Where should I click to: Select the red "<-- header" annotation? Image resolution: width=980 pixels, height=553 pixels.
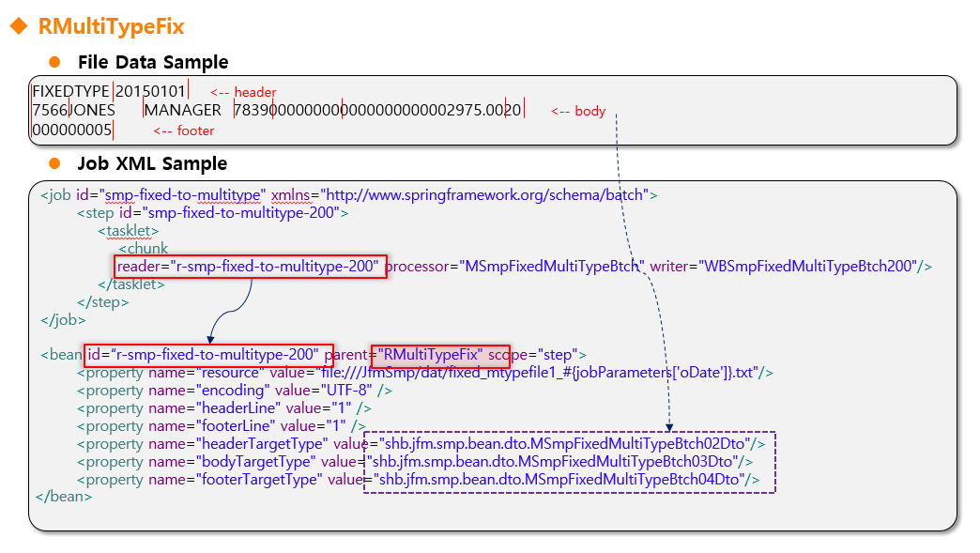coord(242,92)
